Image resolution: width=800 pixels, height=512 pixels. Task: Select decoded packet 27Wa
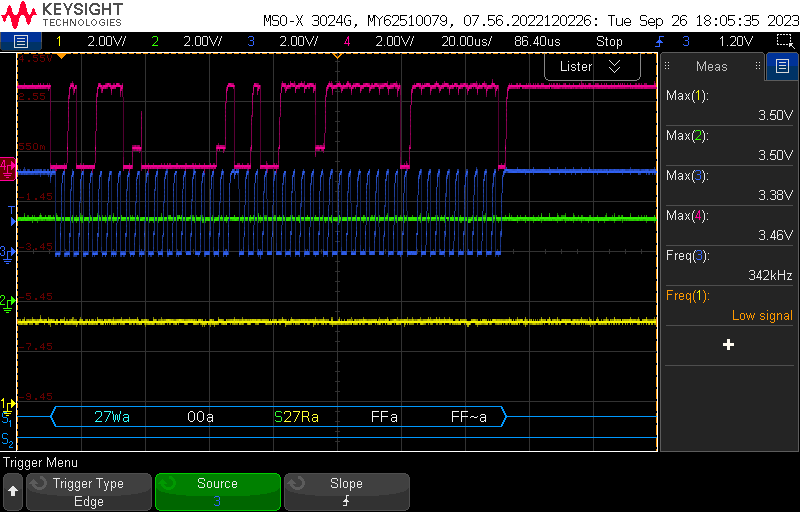click(x=112, y=417)
